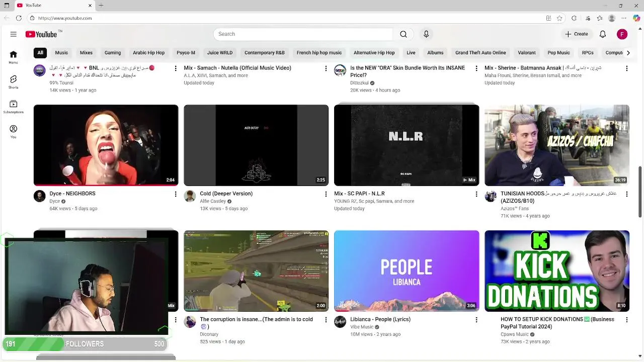Click the YouTube search input field
The height and width of the screenshot is (362, 644).
point(303,34)
